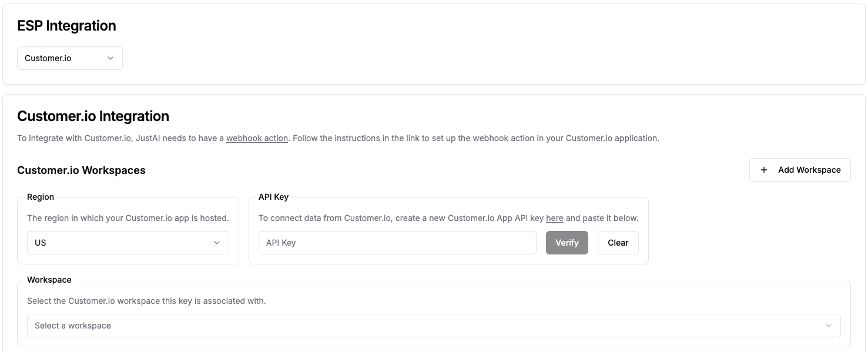868x352 pixels.
Task: Click the Customer.io Workspaces section header
Action: pos(81,170)
